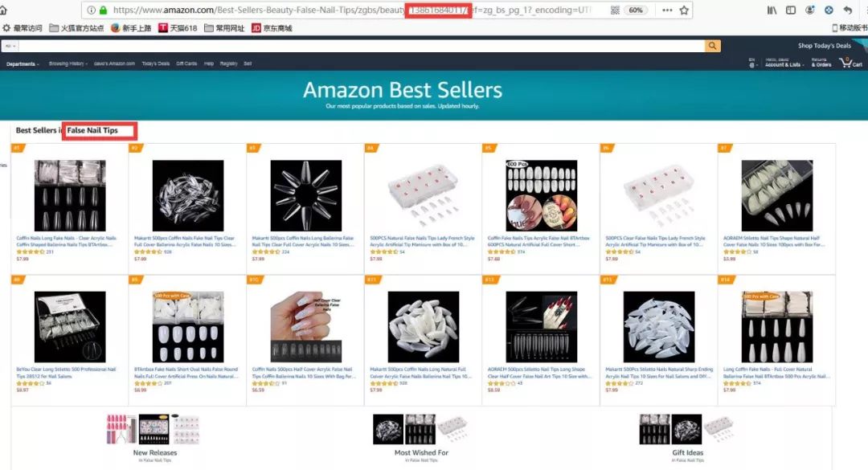
Task: Open the shopping Cart icon
Action: click(x=851, y=63)
